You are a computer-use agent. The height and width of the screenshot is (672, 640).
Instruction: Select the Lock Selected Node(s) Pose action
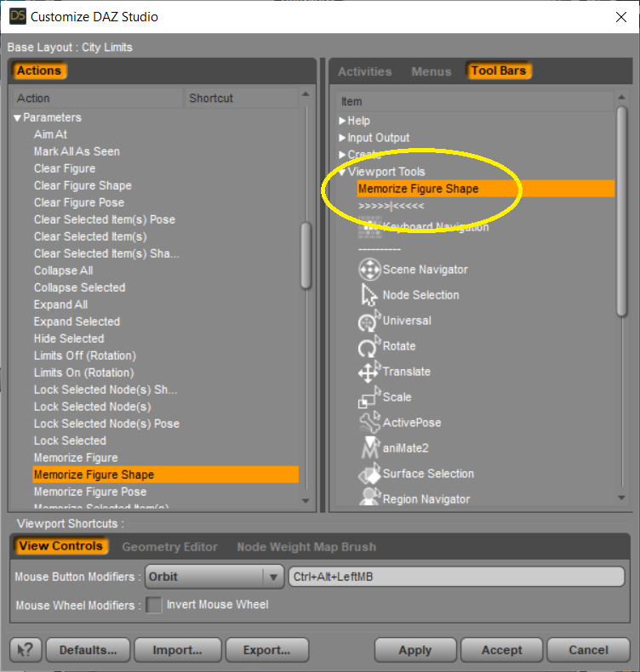coord(106,424)
